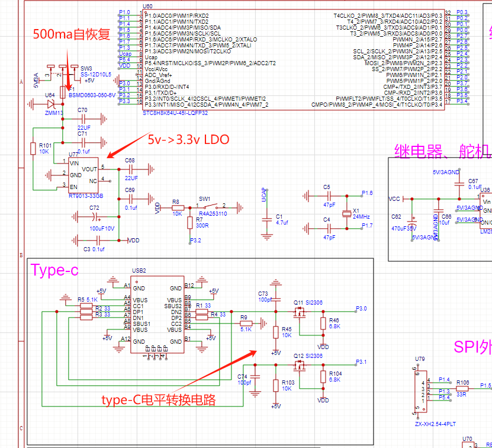This screenshot has height=448, width=492.
Task: Click the C5 47pF capacitor symbol
Action: tap(329, 196)
